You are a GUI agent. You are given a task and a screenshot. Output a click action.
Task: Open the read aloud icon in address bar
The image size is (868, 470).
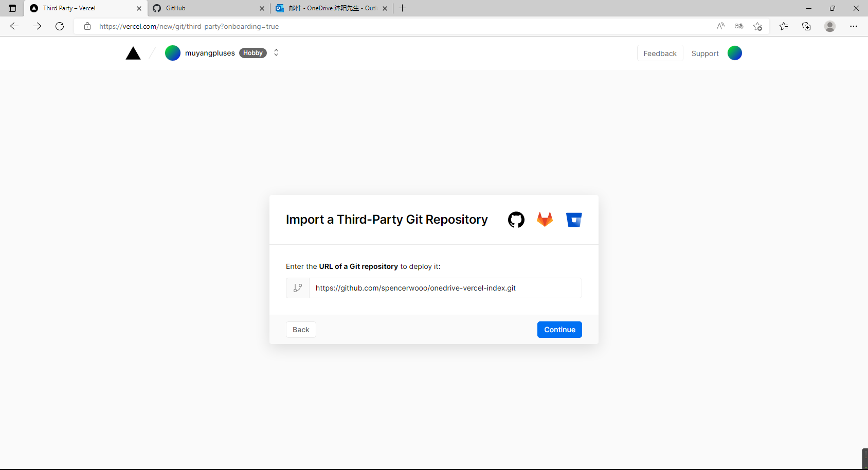pyautogui.click(x=720, y=26)
